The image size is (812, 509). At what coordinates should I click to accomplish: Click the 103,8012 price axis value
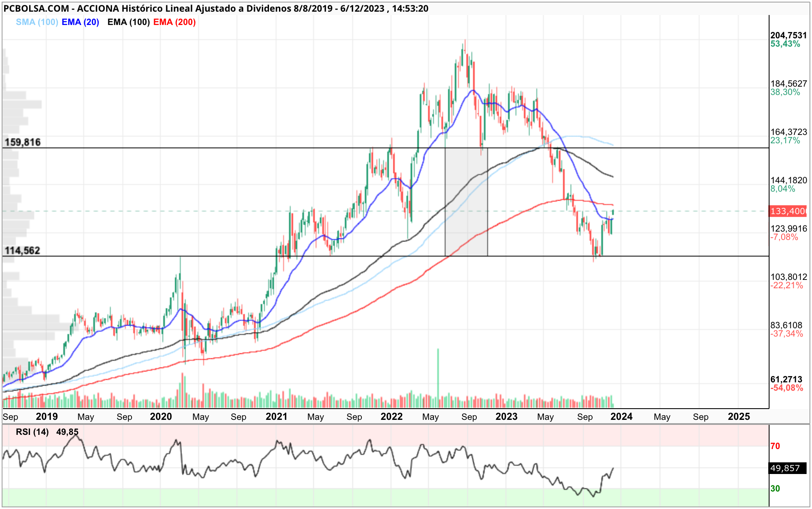[x=789, y=277]
